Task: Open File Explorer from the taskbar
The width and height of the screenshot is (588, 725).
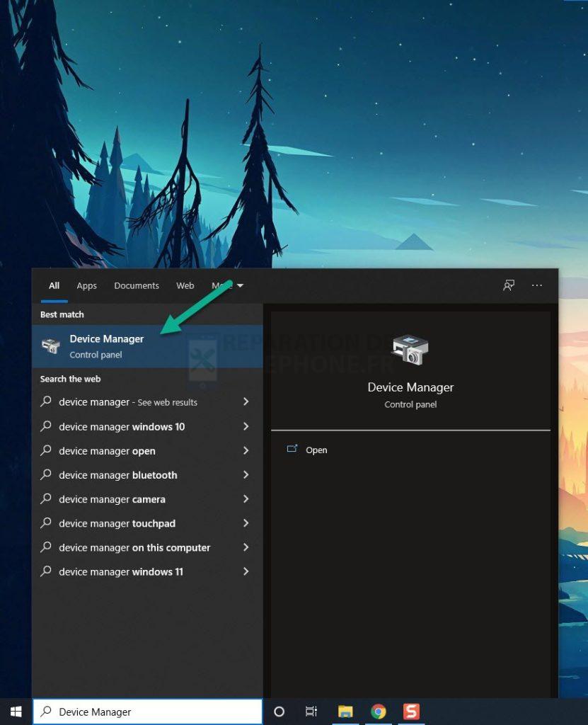Action: click(345, 711)
